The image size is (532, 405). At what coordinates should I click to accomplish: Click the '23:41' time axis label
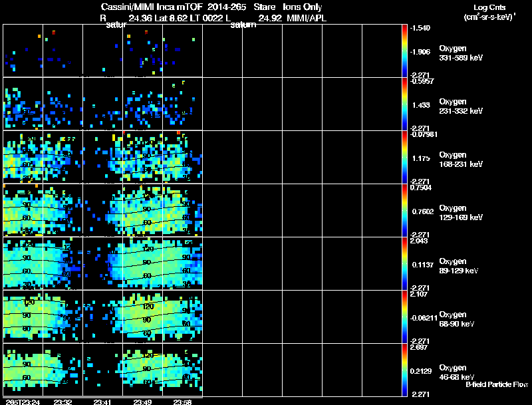(102, 402)
